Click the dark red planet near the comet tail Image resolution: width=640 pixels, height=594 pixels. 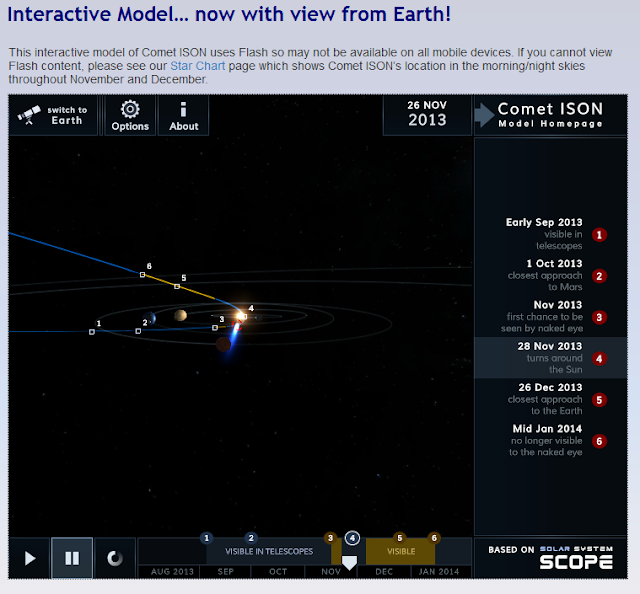pyautogui.click(x=223, y=344)
